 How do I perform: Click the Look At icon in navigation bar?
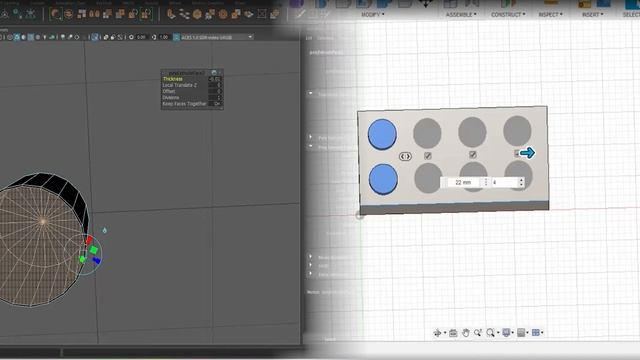[453, 333]
